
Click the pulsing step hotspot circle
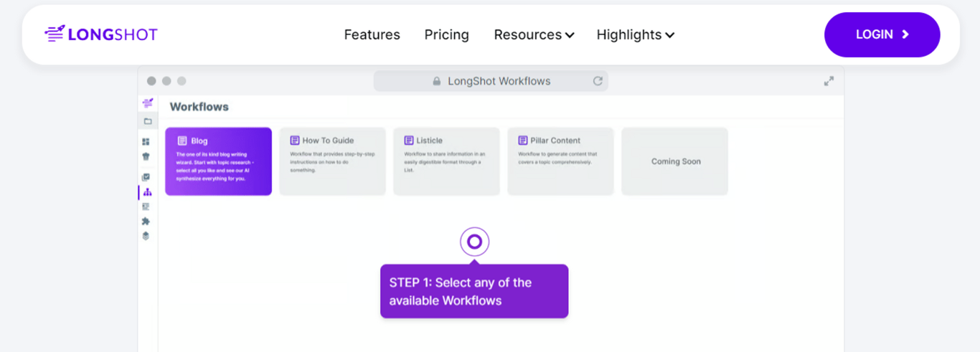point(474,242)
